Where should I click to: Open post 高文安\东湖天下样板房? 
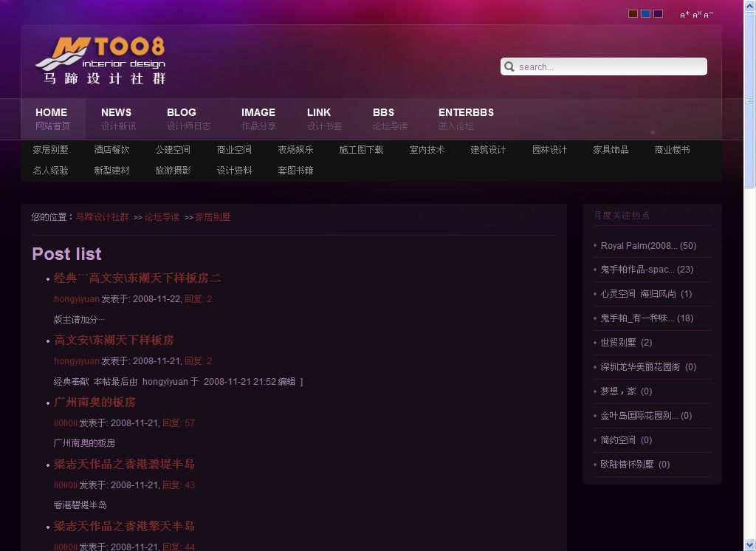pyautogui.click(x=114, y=340)
